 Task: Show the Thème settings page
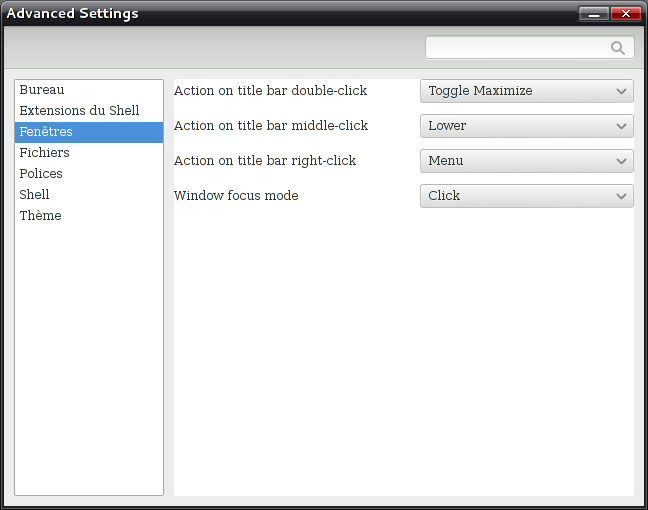[x=40, y=216]
